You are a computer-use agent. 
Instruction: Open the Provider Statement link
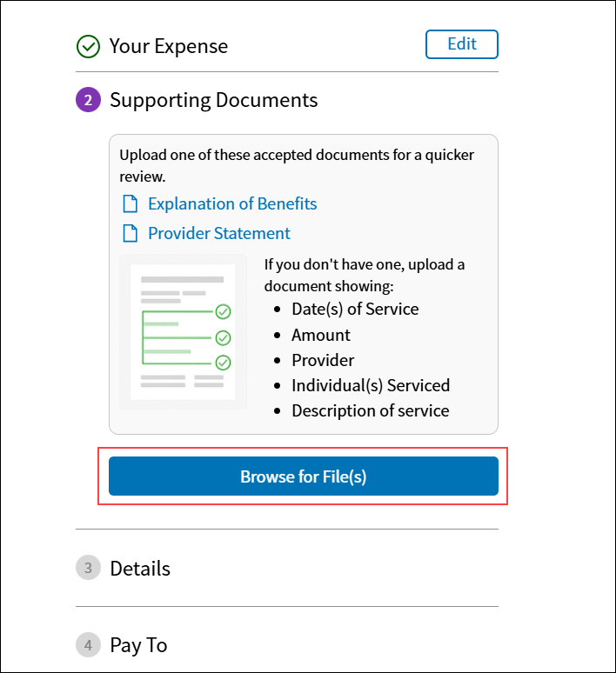tap(219, 234)
